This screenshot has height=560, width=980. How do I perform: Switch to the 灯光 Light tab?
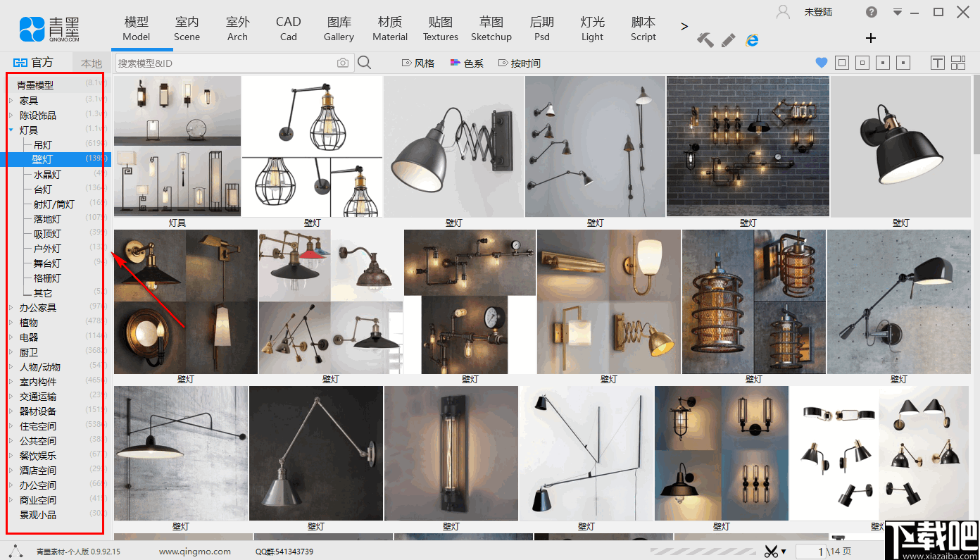[593, 29]
